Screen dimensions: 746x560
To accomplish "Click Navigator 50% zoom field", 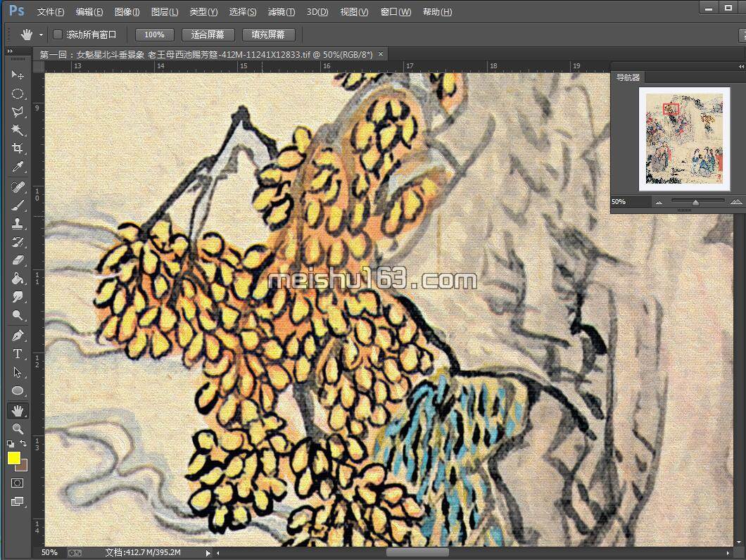I will 629,202.
